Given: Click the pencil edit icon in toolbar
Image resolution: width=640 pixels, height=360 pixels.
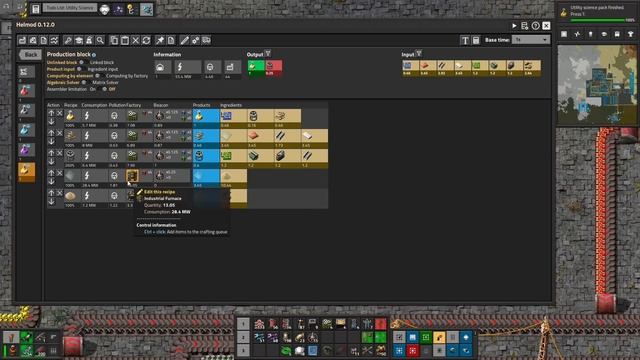Looking at the screenshot, I should click(x=184, y=40).
